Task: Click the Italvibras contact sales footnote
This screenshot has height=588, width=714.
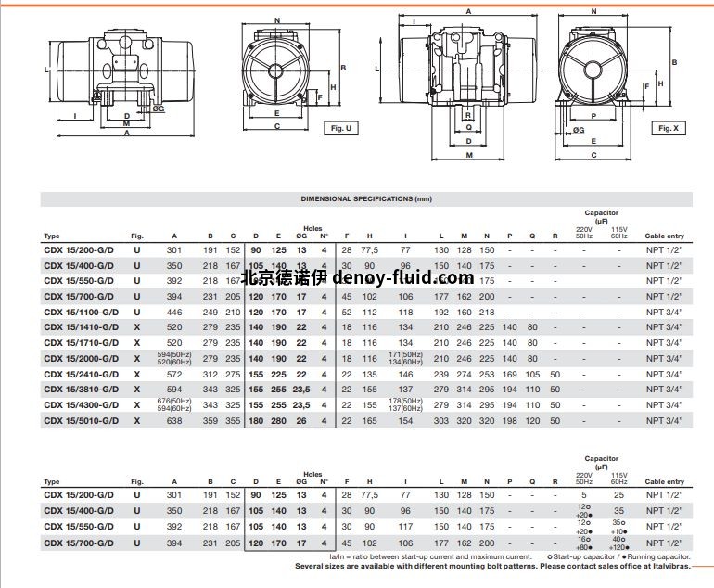Action: tap(491, 565)
